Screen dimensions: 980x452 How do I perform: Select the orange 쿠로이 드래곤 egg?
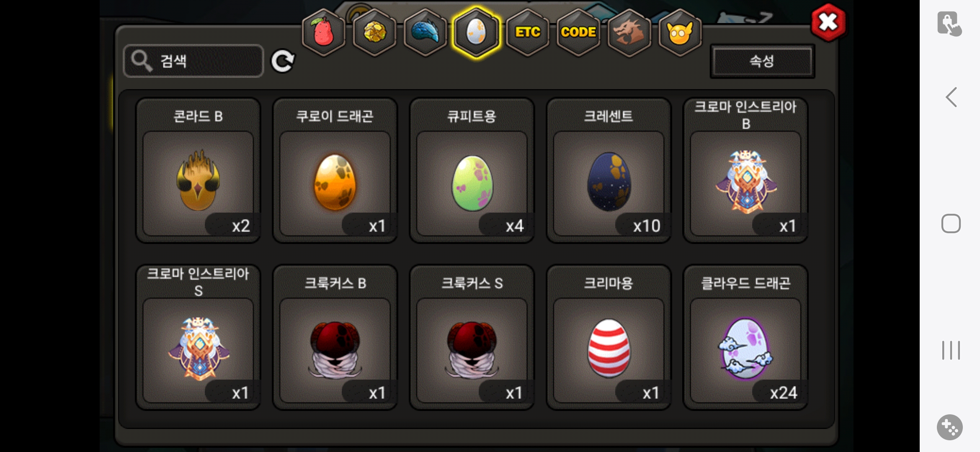point(335,170)
